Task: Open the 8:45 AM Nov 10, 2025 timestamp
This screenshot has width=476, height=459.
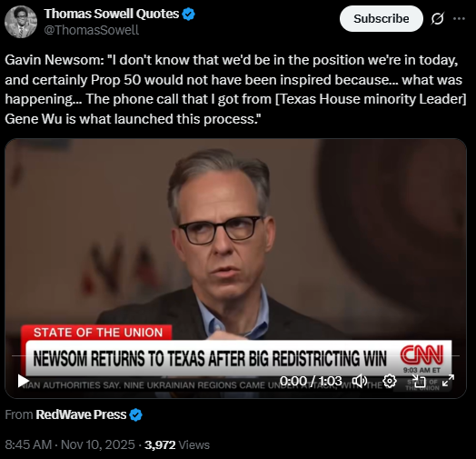Action: (x=70, y=444)
